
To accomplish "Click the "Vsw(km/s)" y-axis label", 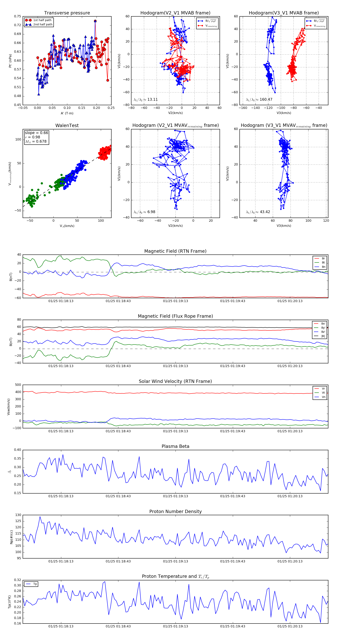I will click(x=9, y=407).
